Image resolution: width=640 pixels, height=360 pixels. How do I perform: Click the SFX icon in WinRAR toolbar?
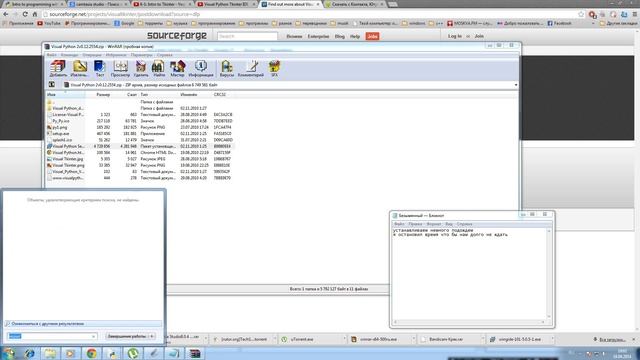click(274, 68)
